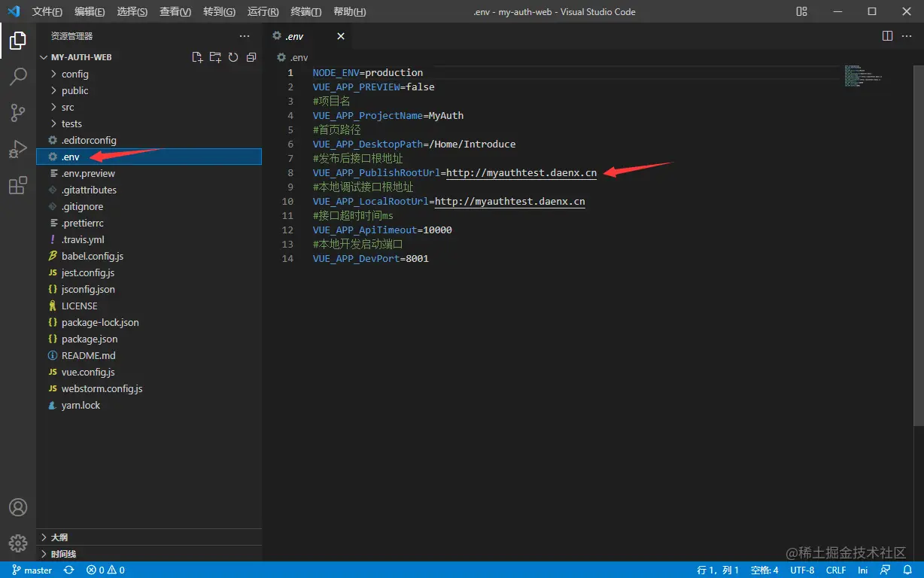The image size is (924, 578).
Task: Open webstorm.config.js in explorer
Action: point(149,388)
